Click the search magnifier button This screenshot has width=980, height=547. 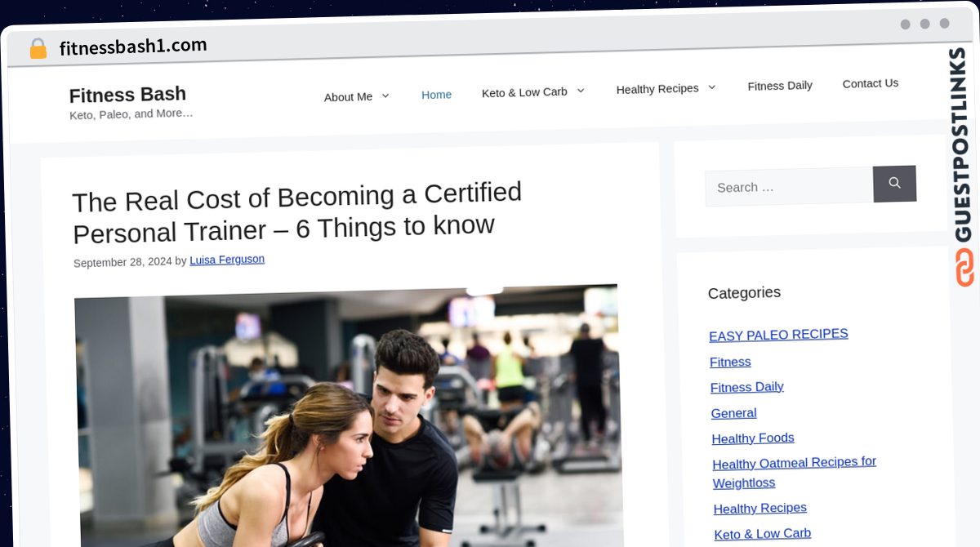[894, 184]
